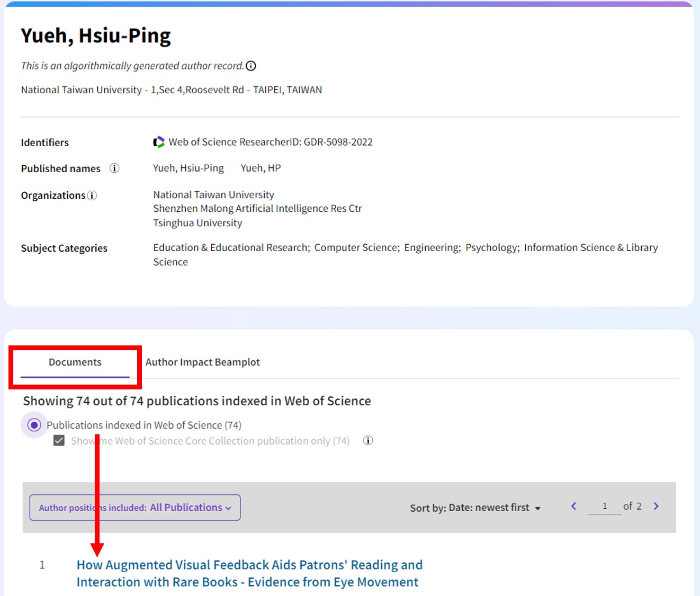Click organization Tsinghua University
700x596 pixels.
click(x=198, y=223)
